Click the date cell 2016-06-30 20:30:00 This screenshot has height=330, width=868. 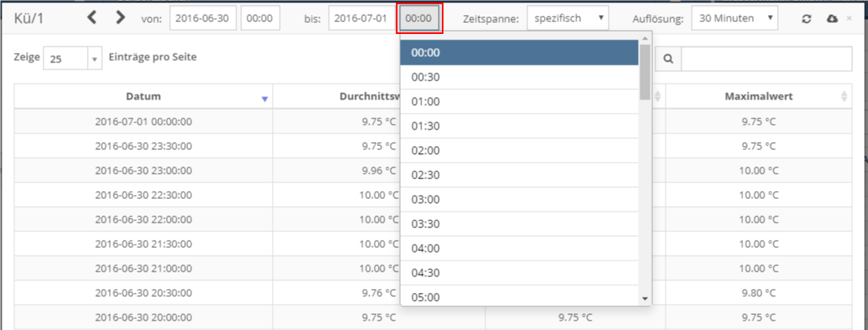[x=143, y=292]
